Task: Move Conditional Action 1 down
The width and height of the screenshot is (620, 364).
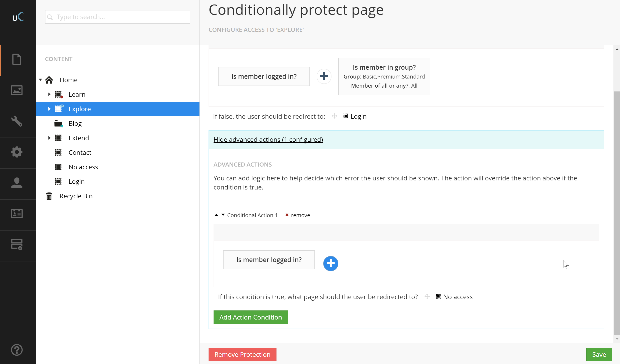Action: (223, 215)
